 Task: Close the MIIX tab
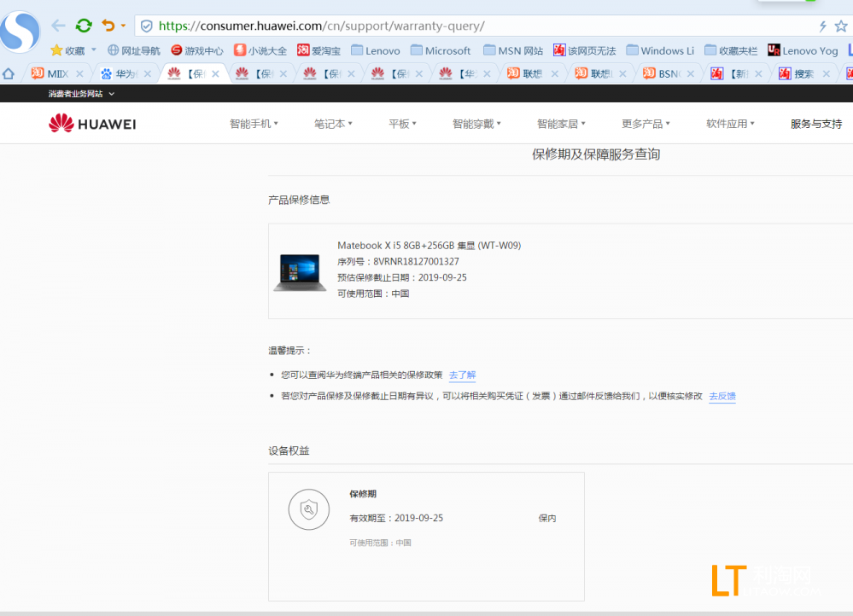(x=79, y=73)
